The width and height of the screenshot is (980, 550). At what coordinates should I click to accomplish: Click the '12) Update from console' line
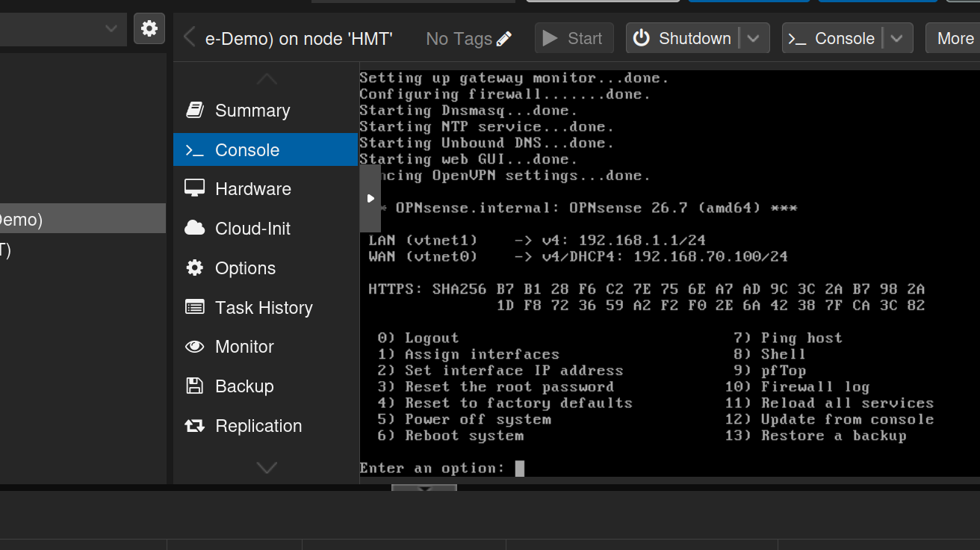(x=829, y=419)
